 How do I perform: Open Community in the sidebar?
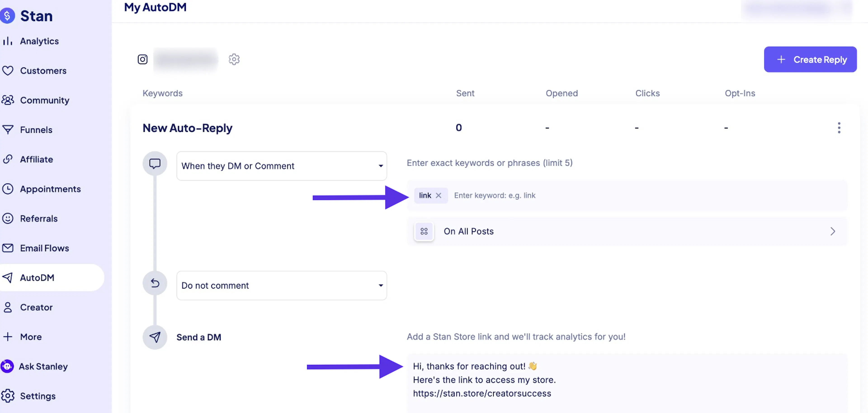[x=45, y=100]
